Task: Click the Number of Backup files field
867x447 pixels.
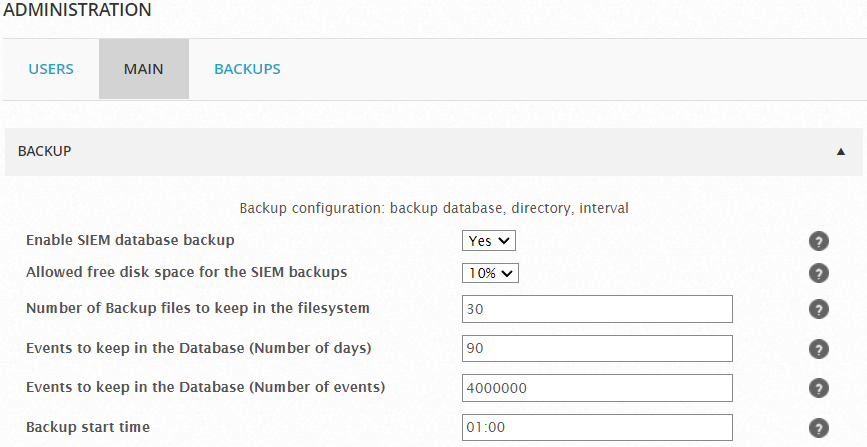Action: 597,309
